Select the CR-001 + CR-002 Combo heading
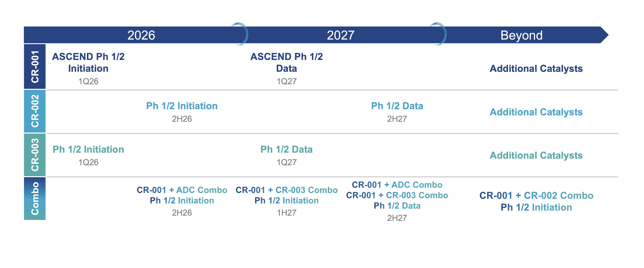This screenshot has width=644, height=268. (536, 195)
